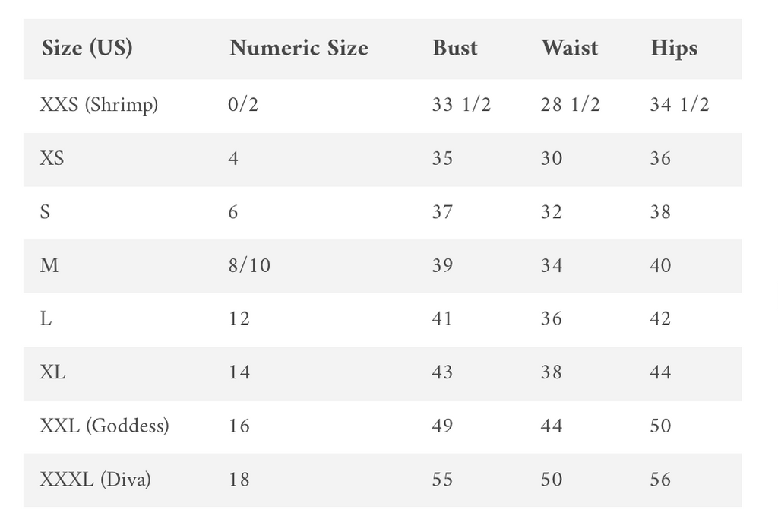The width and height of the screenshot is (778, 532).
Task: Click the XL size row label
Action: 52,373
